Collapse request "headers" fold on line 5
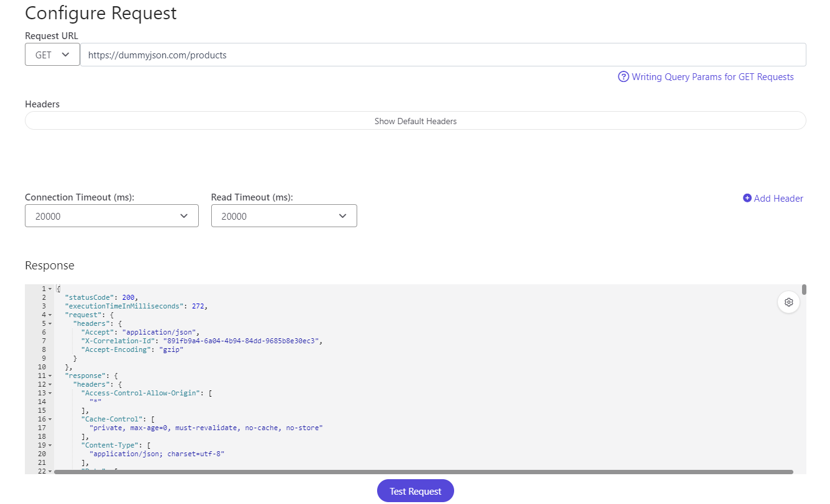 click(50, 323)
